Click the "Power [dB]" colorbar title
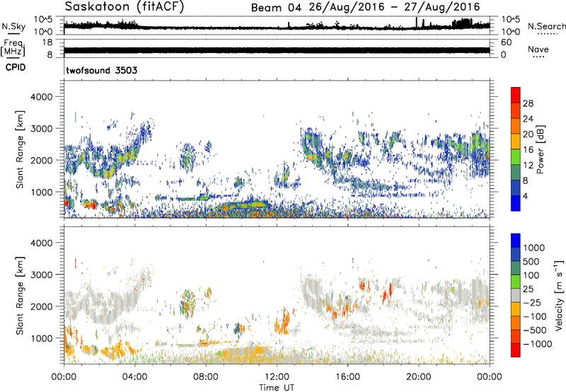Image resolution: width=566 pixels, height=392 pixels. tap(541, 150)
